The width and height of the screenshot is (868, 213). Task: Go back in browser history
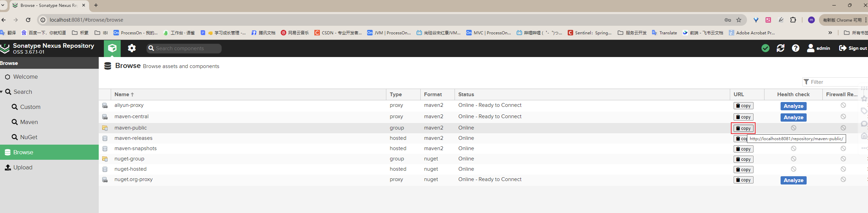(x=3, y=20)
